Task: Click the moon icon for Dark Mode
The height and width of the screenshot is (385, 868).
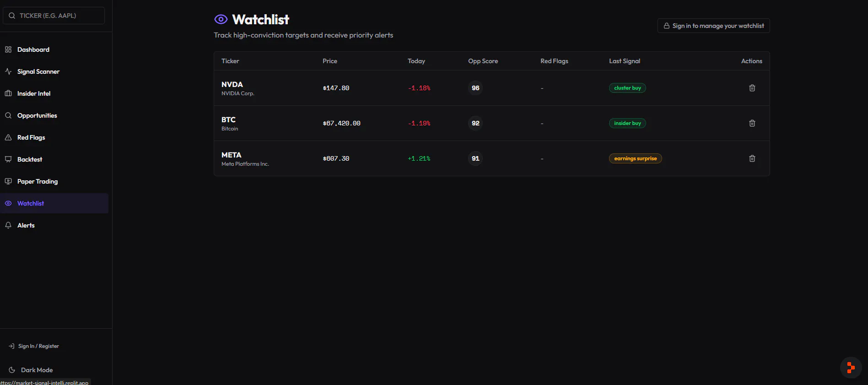Action: tap(12, 370)
